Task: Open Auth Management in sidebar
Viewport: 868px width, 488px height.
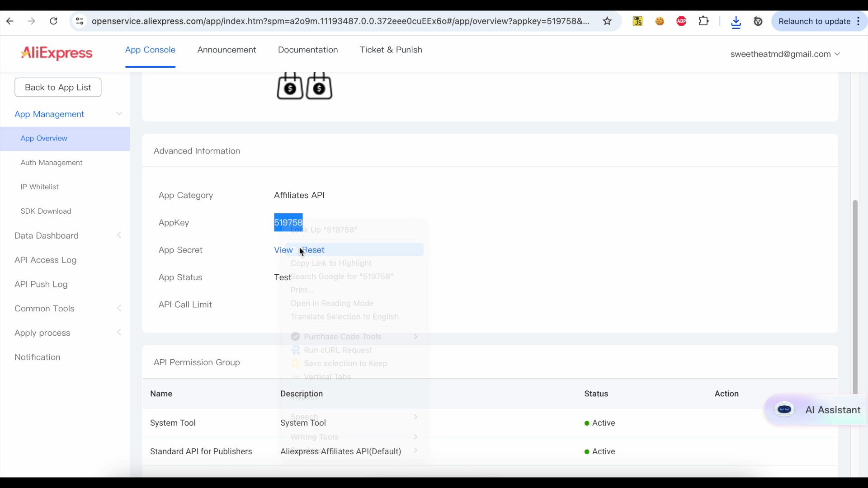Action: point(52,163)
